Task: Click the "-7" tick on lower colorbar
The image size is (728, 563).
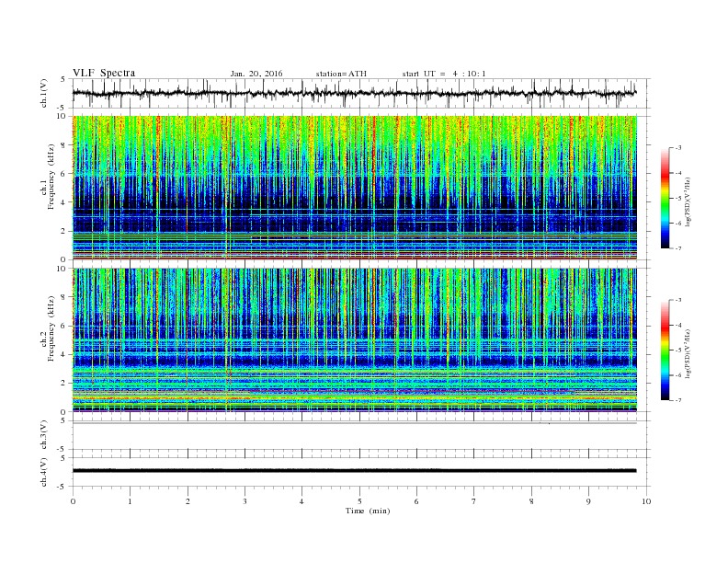Action: point(678,400)
